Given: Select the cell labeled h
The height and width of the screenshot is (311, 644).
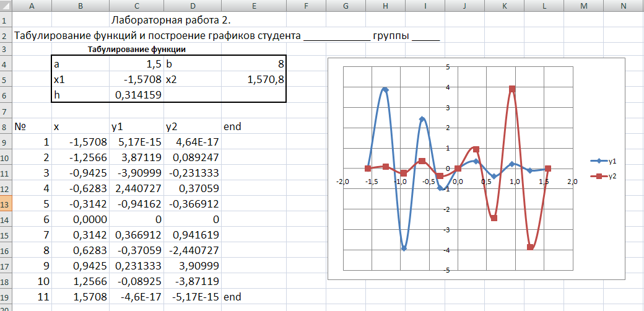Looking at the screenshot, I should (x=80, y=95).
